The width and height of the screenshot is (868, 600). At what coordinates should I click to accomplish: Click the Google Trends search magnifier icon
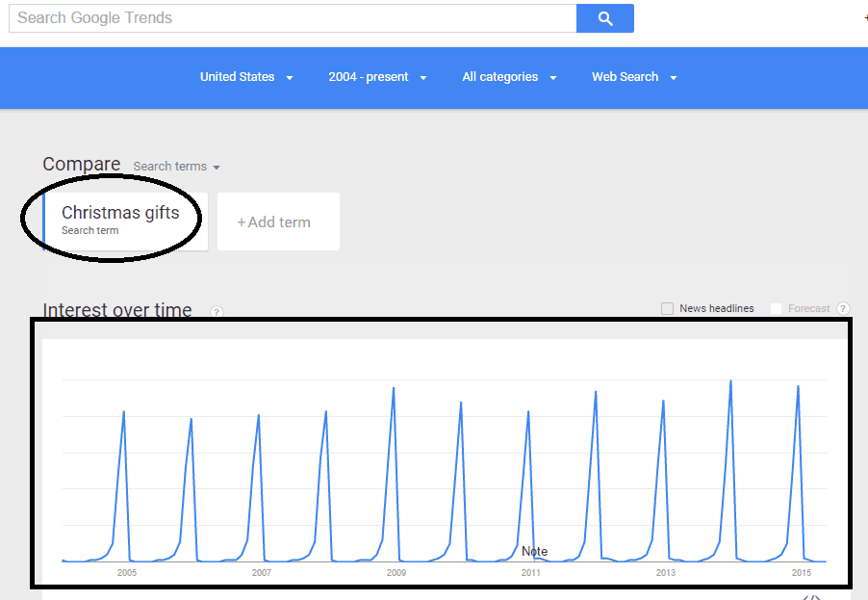click(604, 17)
